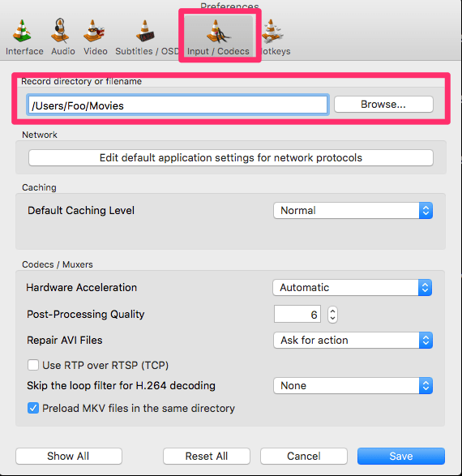This screenshot has width=462, height=476.
Task: Switch to the Audio tab label
Action: (x=63, y=51)
